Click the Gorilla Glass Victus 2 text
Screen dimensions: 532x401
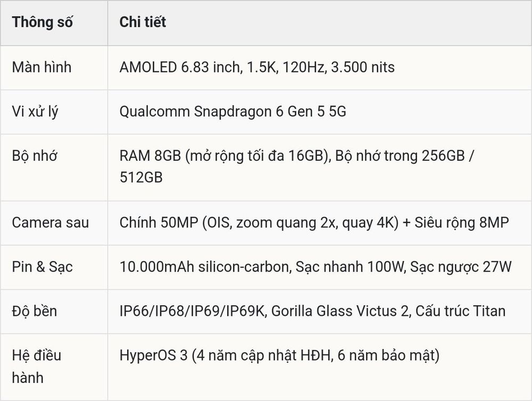pos(340,311)
